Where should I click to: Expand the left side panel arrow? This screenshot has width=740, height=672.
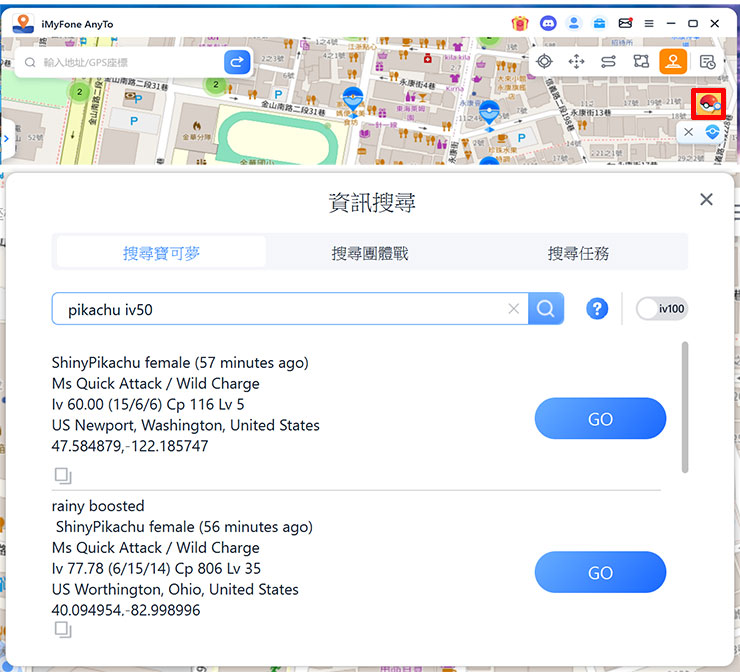point(6,139)
